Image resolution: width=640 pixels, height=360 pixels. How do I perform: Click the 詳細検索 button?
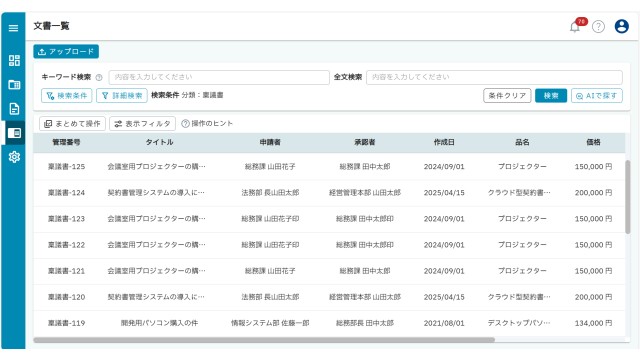click(x=122, y=96)
